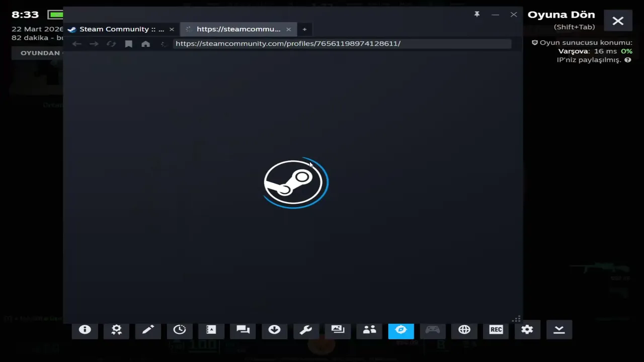Go back in overlay browser

click(76, 44)
